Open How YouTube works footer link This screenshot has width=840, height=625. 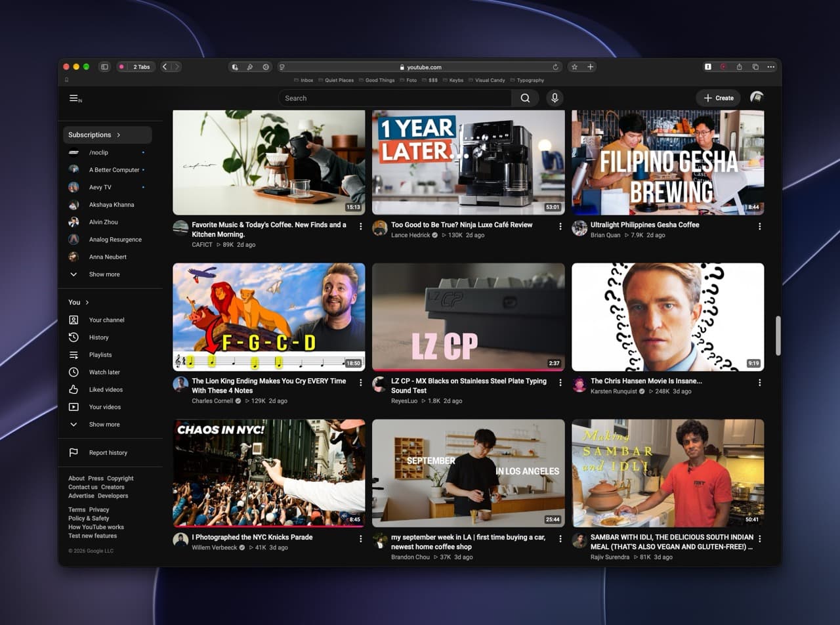pyautogui.click(x=96, y=527)
